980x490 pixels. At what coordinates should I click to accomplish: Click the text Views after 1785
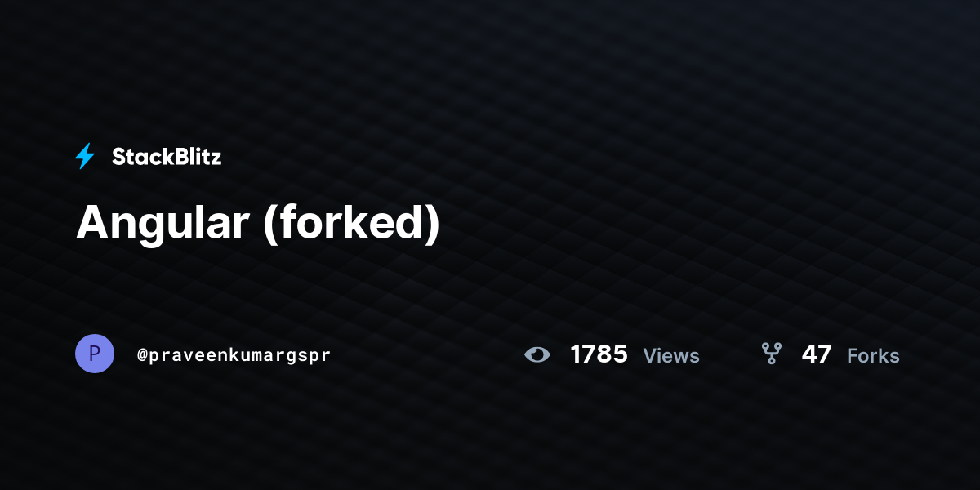671,356
